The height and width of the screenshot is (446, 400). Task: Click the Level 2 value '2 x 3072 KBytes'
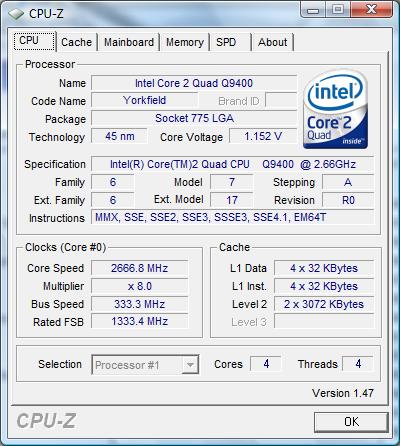coord(324,304)
